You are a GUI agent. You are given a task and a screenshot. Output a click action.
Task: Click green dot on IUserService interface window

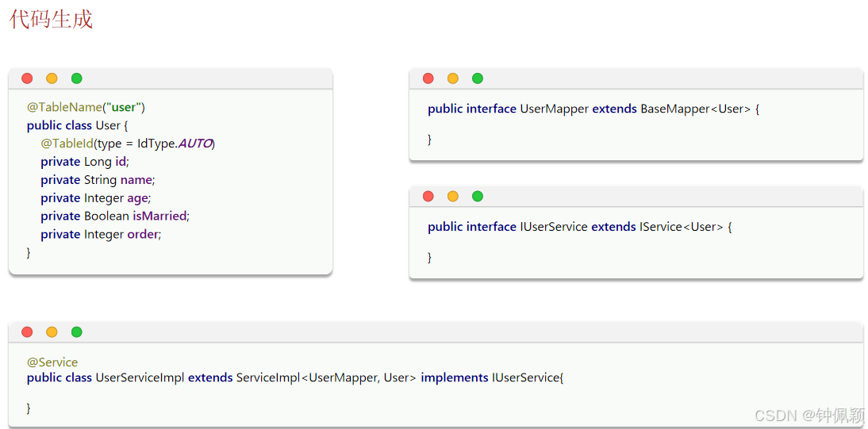[x=478, y=196]
